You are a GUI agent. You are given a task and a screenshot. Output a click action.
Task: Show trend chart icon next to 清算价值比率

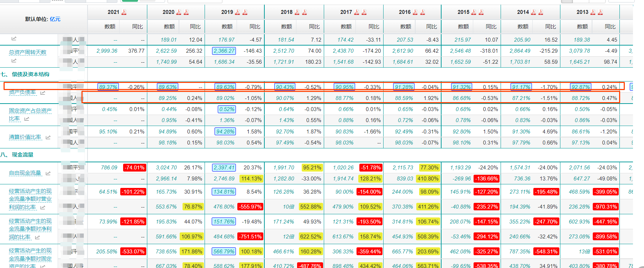pyautogui.click(x=48, y=137)
